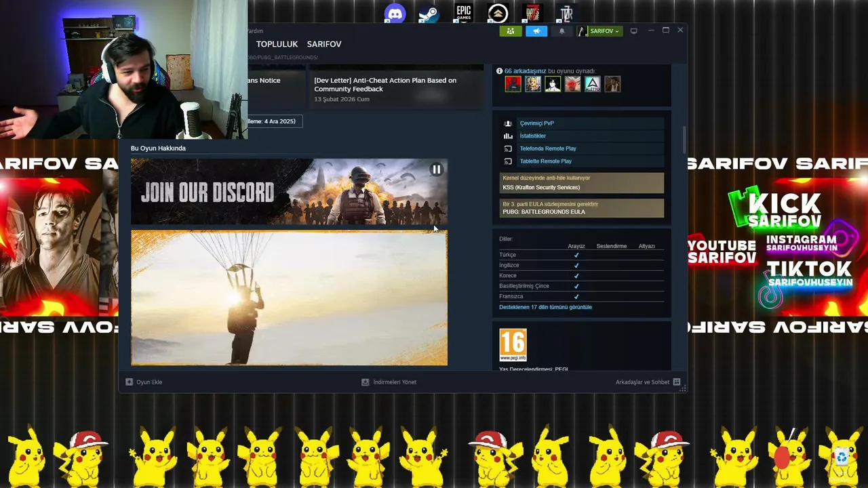Click the JOIN OUR DISCORD banner
This screenshot has height=488, width=868.
point(289,192)
